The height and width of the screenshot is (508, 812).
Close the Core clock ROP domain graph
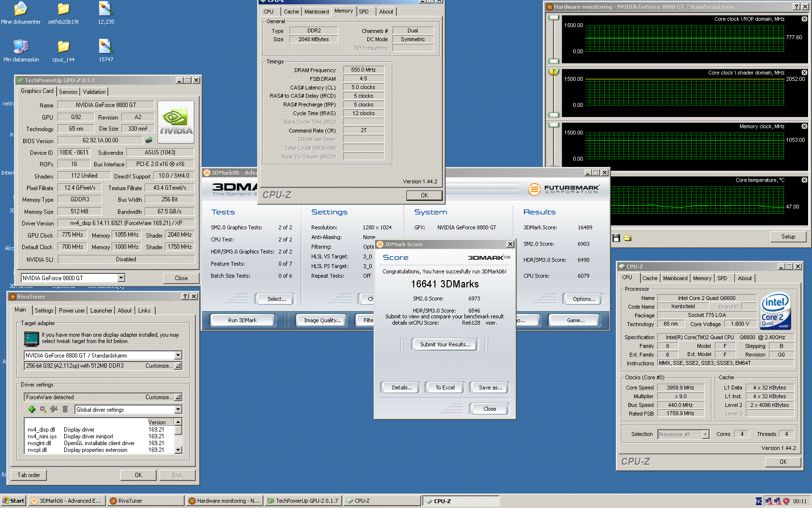coord(804,19)
